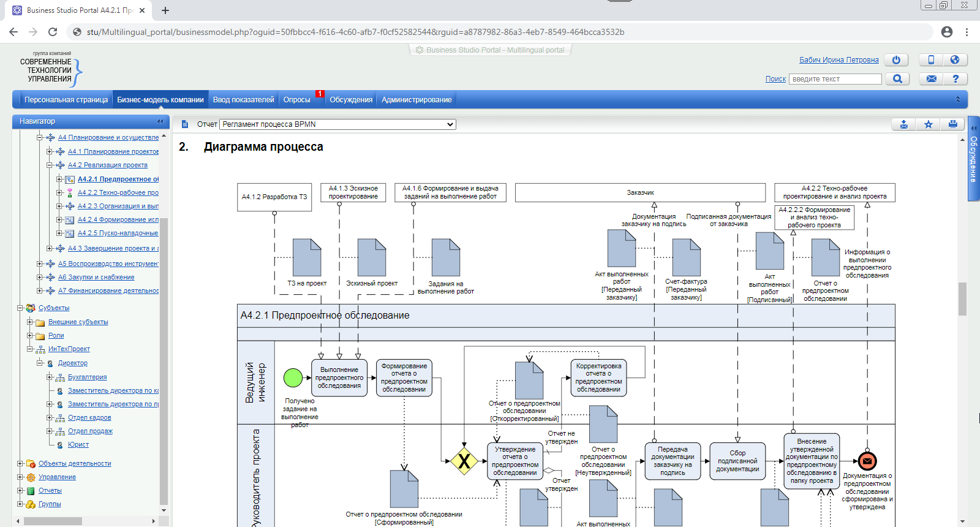
Task: Collapse the top menu bar using chevrons
Action: tap(958, 99)
